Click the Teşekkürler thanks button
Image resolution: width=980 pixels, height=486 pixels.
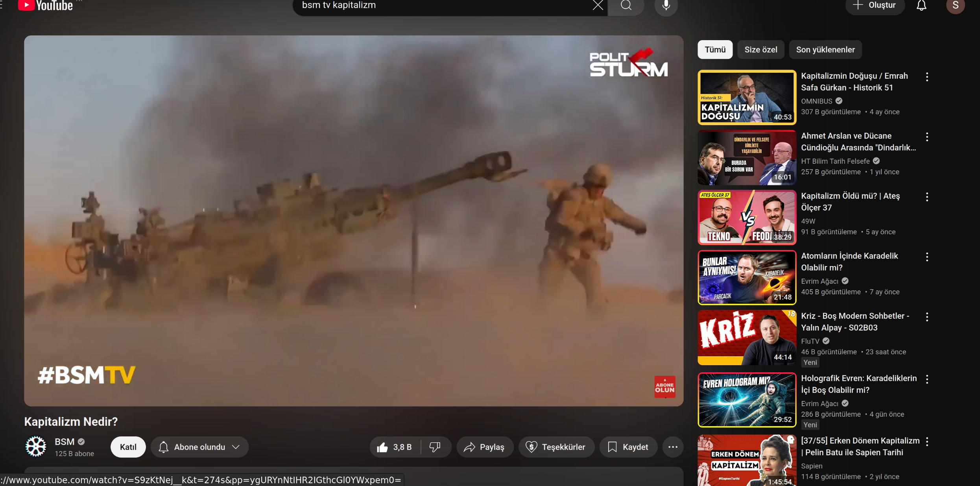click(x=556, y=447)
